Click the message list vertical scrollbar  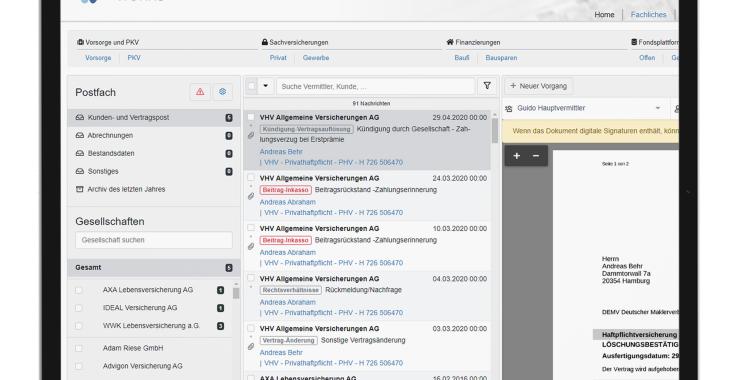click(x=495, y=130)
